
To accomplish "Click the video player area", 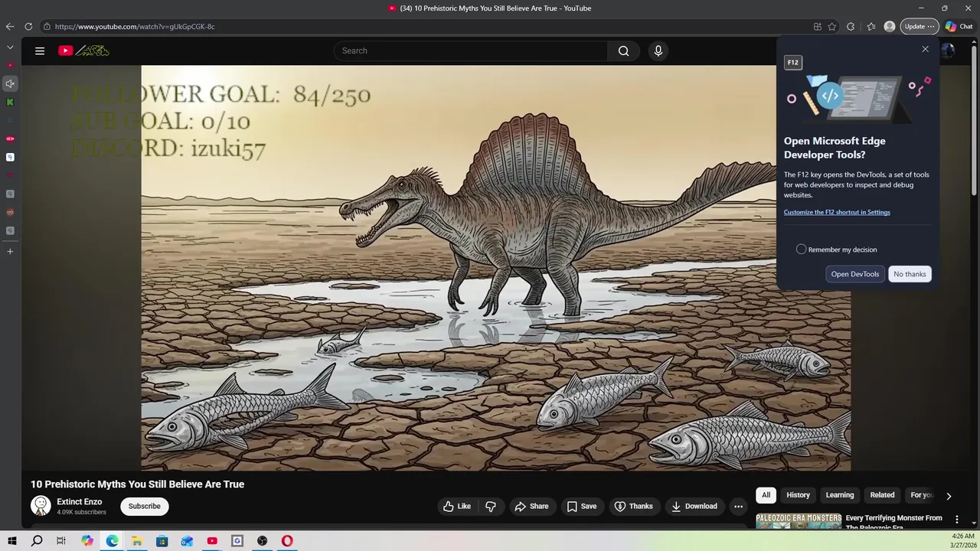I will pos(495,268).
